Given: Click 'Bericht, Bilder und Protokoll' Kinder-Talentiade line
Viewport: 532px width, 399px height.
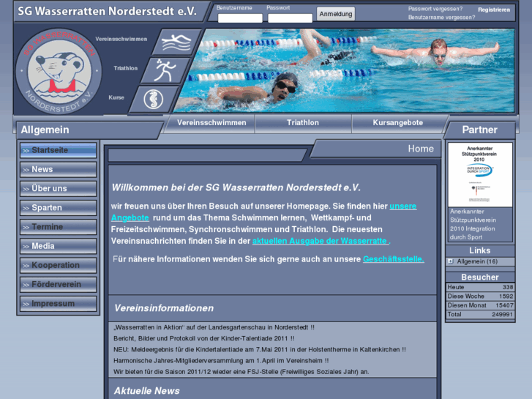Looking at the screenshot, I should (x=204, y=338).
